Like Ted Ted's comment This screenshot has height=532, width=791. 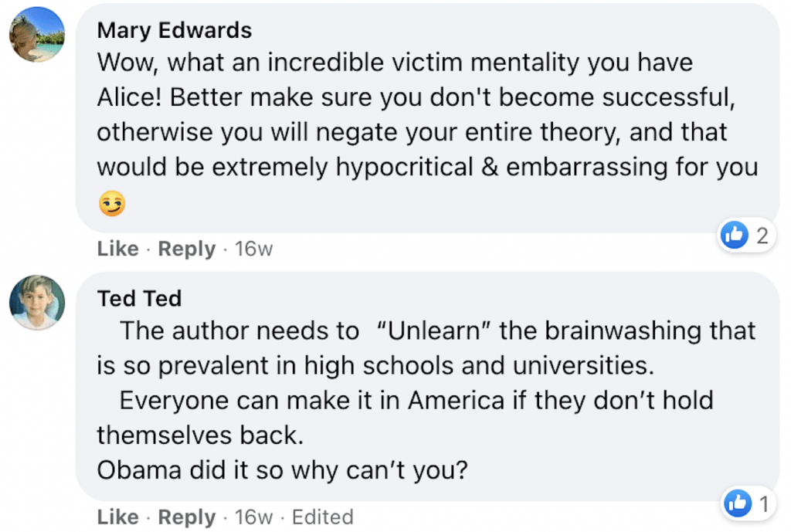pos(117,517)
